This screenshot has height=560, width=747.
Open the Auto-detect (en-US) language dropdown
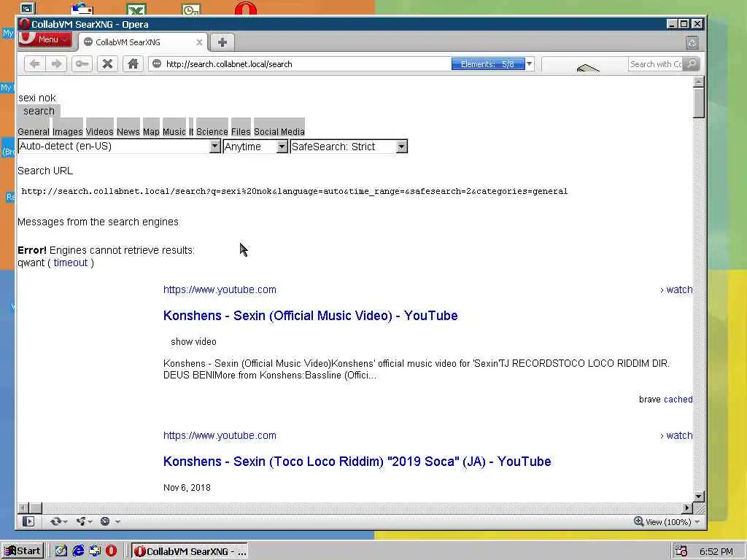119,146
